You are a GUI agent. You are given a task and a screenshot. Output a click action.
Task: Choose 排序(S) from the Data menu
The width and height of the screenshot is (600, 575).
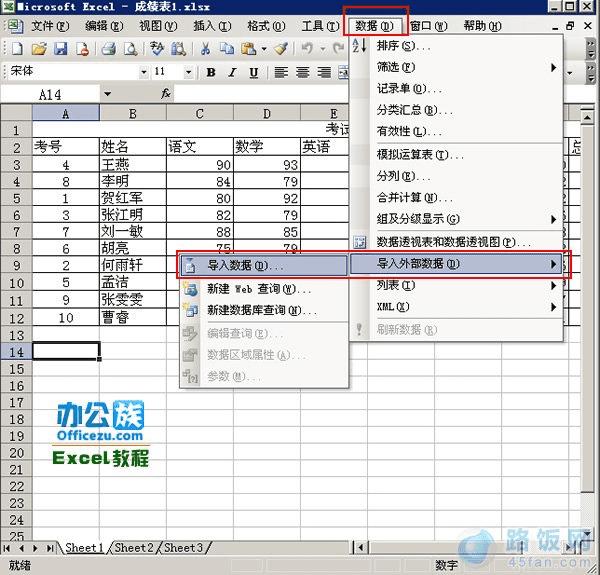pos(457,46)
